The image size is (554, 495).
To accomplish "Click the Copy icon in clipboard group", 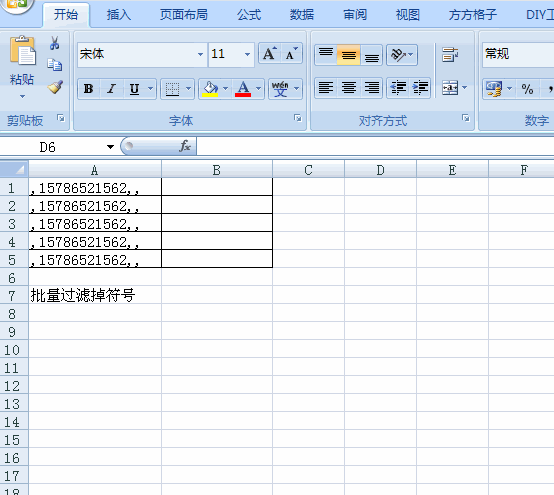I will click(55, 65).
